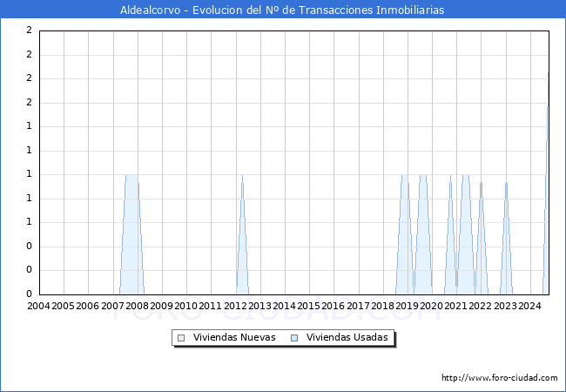The width and height of the screenshot is (566, 392).
Task: Click the 2009 x-axis label
Action: pyautogui.click(x=161, y=306)
